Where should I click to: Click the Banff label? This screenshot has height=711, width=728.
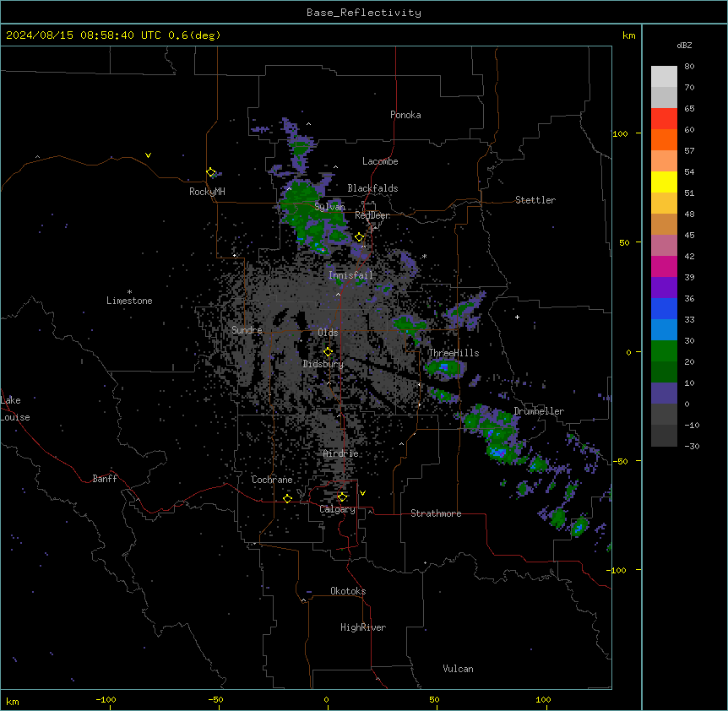[x=105, y=479]
